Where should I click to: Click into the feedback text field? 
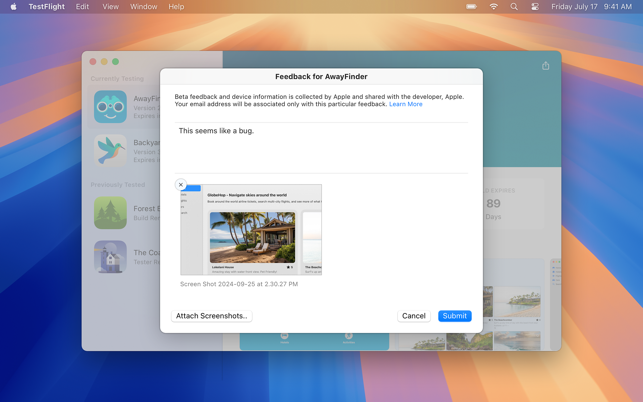coord(321,148)
